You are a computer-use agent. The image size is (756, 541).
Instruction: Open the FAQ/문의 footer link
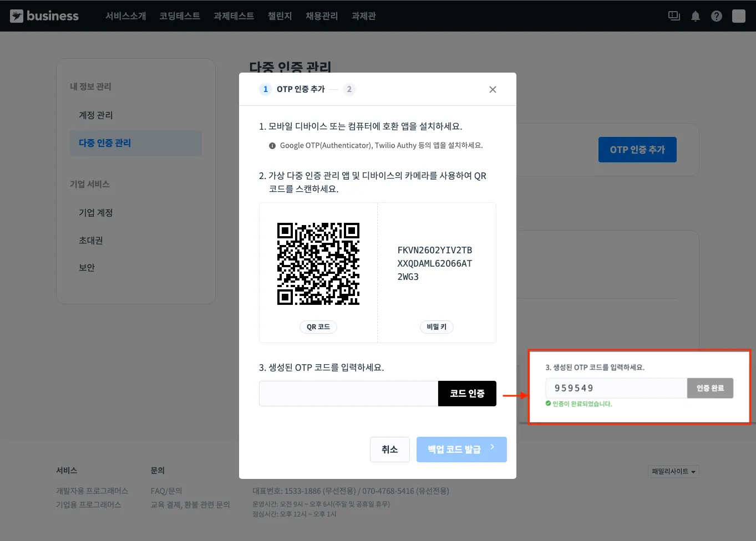click(x=166, y=491)
